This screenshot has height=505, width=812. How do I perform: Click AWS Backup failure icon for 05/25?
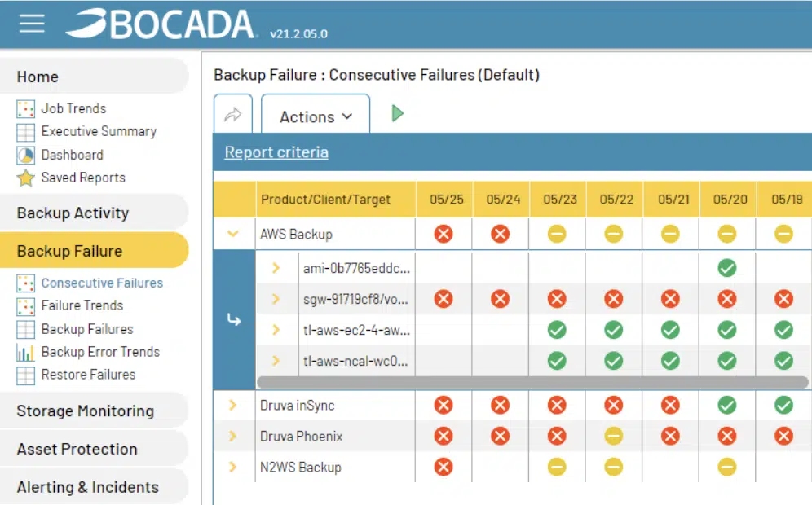[444, 234]
